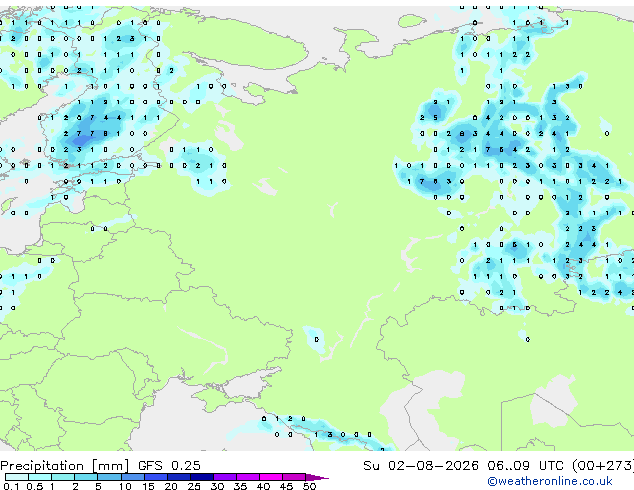This screenshot has height=490, width=634.
Task: Click the 'GFS 0.25' model label
Action: click(169, 466)
